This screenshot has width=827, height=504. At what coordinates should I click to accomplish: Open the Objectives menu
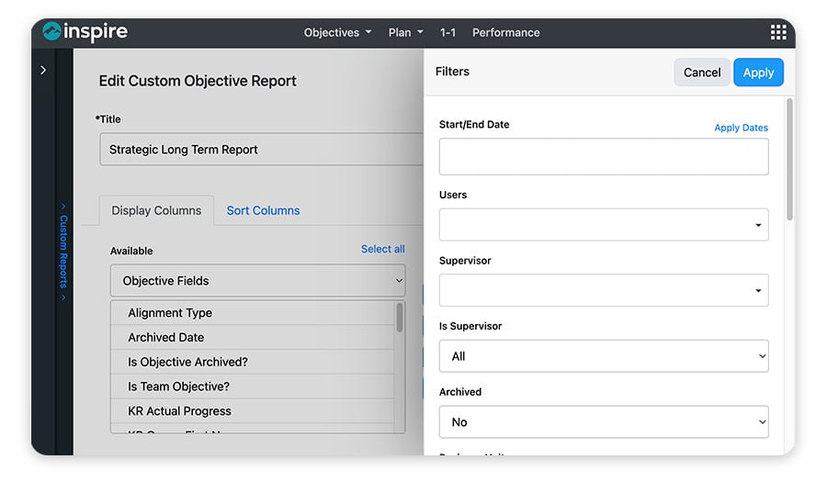337,33
